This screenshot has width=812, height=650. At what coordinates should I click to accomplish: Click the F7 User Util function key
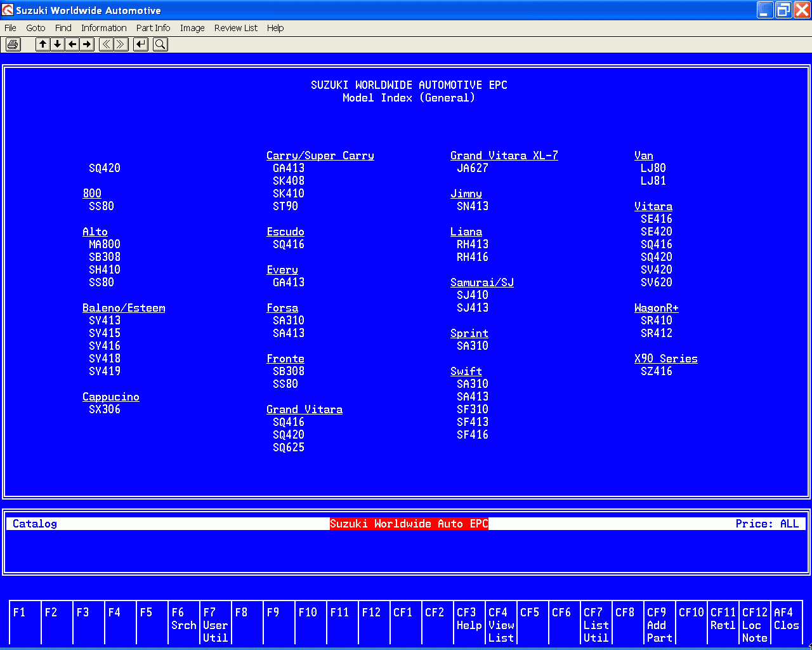coord(216,623)
